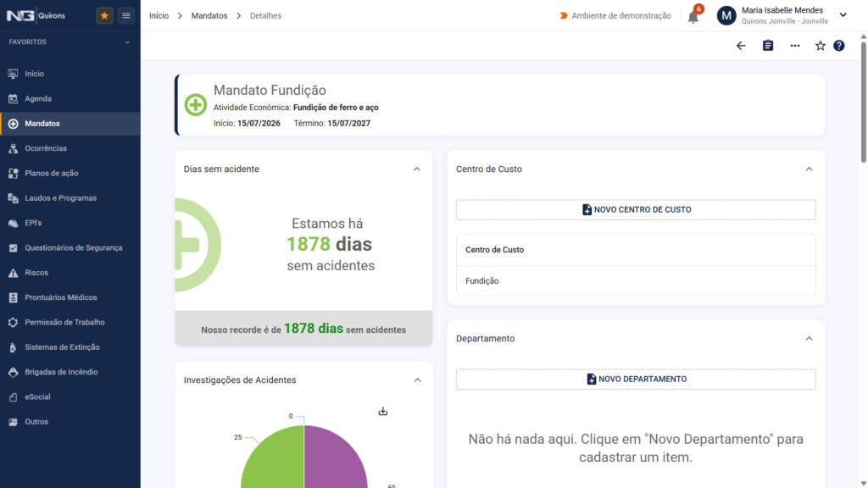This screenshot has width=868, height=488.
Task: Click Fundição de ferro e aço text
Action: (x=336, y=108)
